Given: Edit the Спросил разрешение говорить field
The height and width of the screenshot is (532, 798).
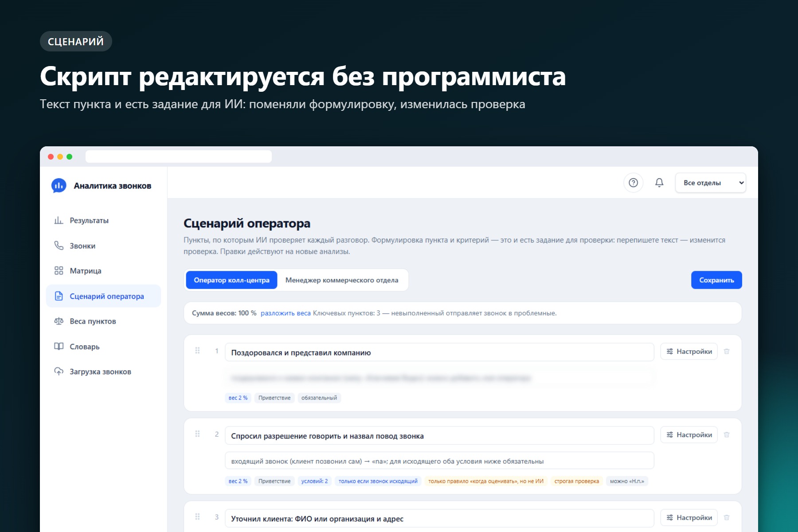Looking at the screenshot, I should point(439,436).
